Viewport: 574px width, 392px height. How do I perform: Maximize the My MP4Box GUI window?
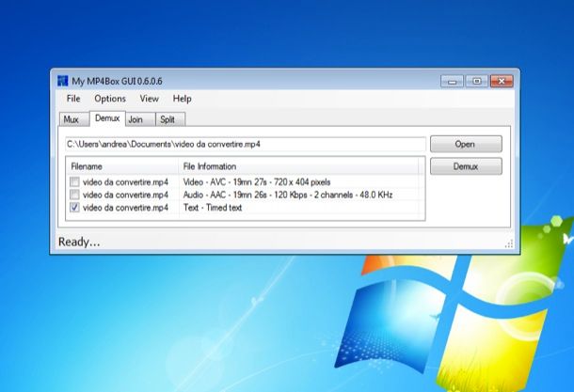477,81
